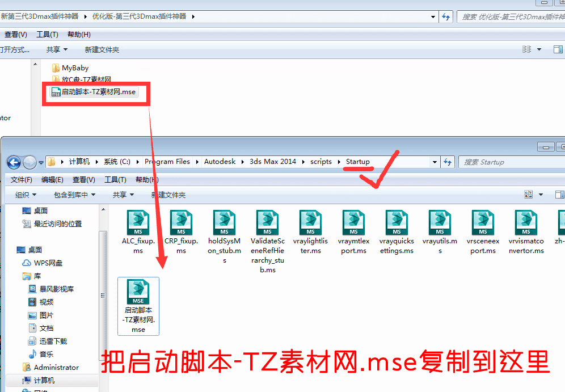565x392 pixels.
Task: Open 迅雷下载 in navigation pane
Action: pos(48,341)
